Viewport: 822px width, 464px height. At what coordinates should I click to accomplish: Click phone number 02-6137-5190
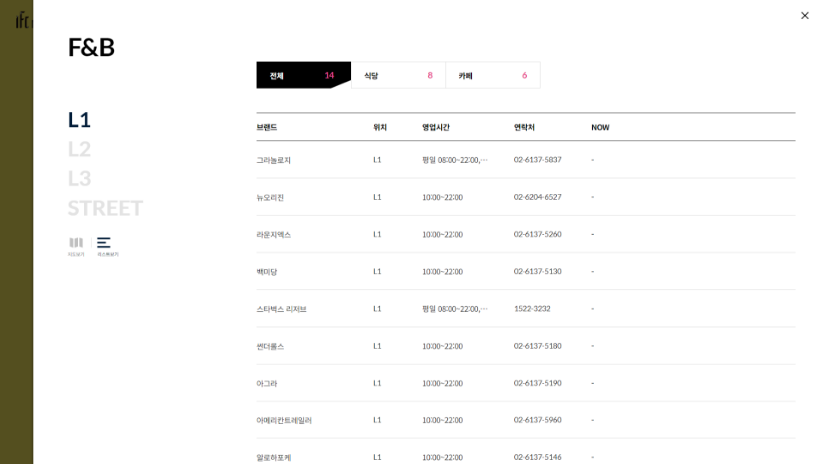point(537,383)
